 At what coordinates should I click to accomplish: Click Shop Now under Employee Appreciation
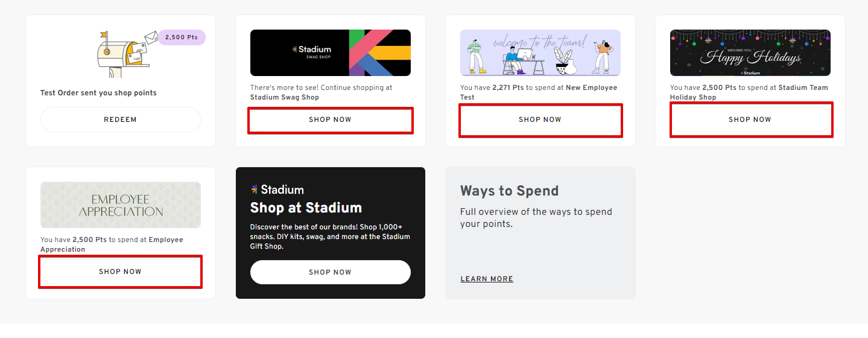click(x=120, y=272)
